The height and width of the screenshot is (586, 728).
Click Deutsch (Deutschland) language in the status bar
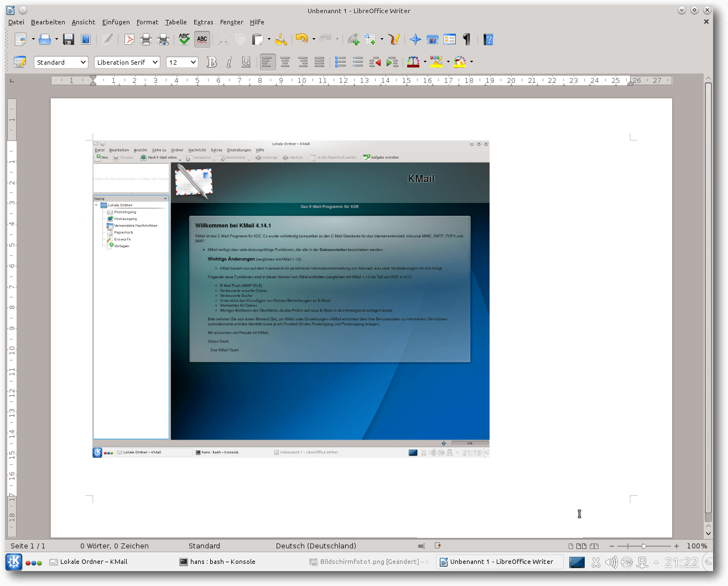(316, 546)
